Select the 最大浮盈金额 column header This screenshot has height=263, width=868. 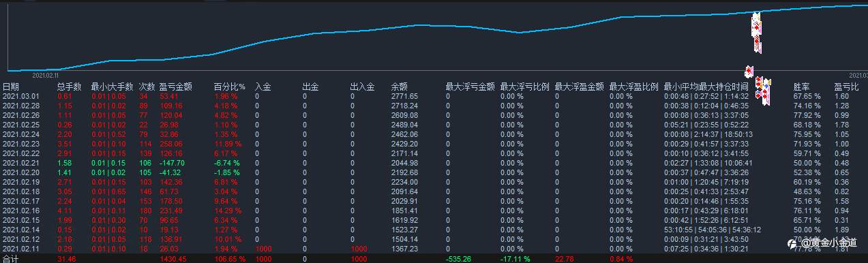pos(579,87)
